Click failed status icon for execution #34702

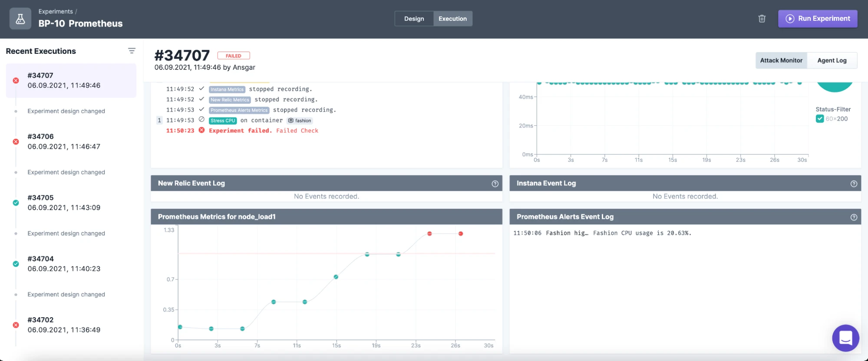16,325
